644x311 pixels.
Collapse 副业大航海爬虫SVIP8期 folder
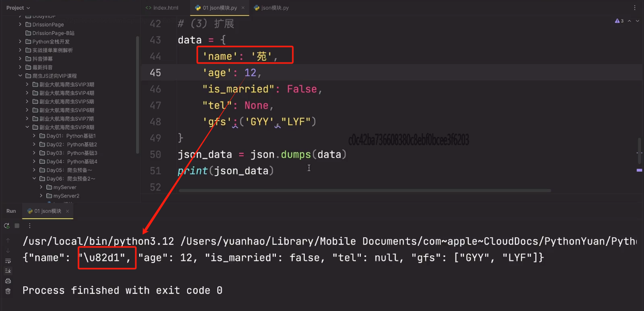[x=27, y=127]
